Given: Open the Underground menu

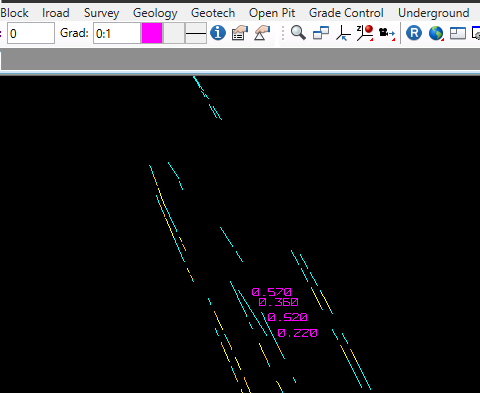Looking at the screenshot, I should coord(434,13).
